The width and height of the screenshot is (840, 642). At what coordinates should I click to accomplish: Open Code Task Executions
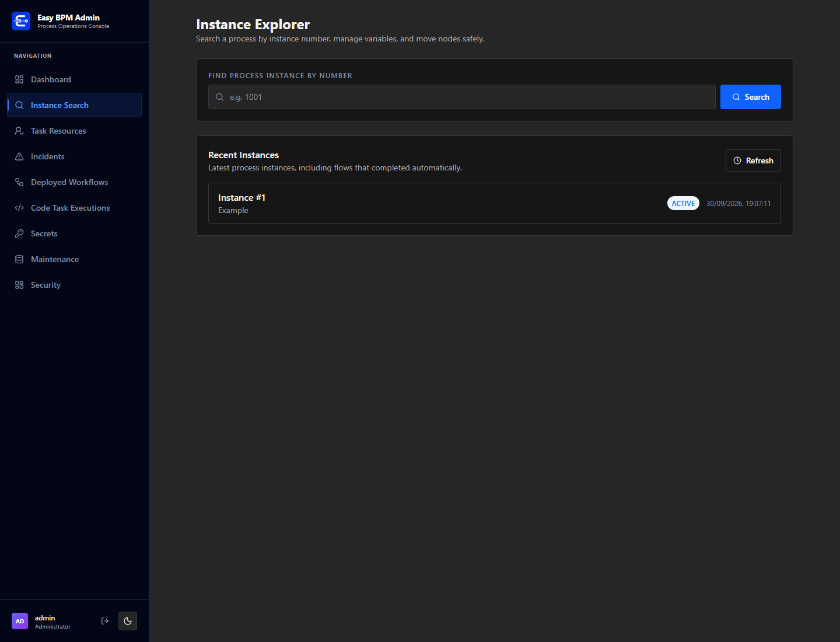[x=74, y=208]
